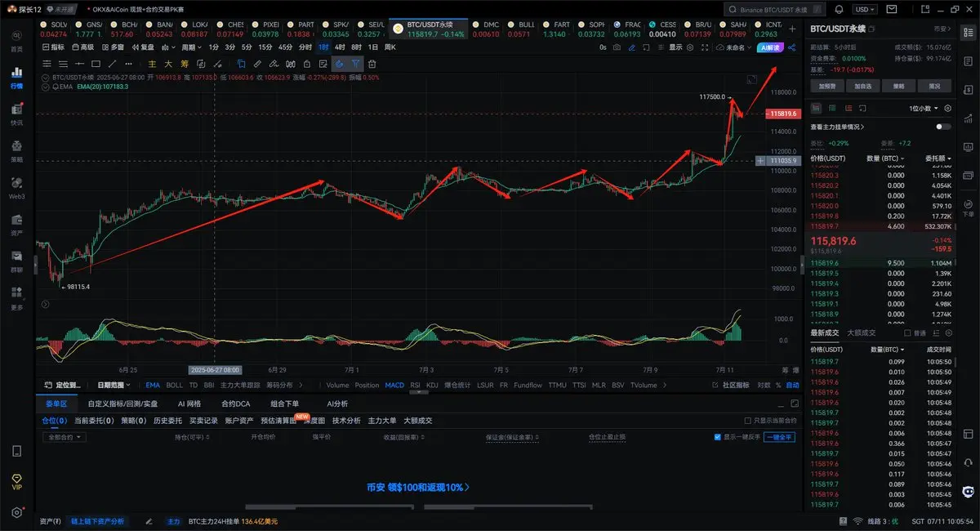The height and width of the screenshot is (531, 980).
Task: Open the settings hexagon icon in sidebar
Action: [x=16, y=512]
